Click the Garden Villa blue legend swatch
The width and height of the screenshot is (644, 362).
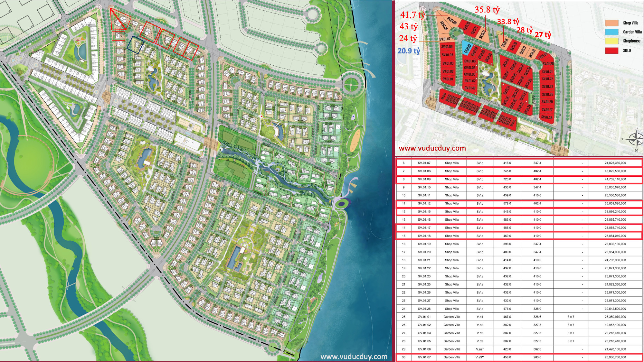pos(611,32)
